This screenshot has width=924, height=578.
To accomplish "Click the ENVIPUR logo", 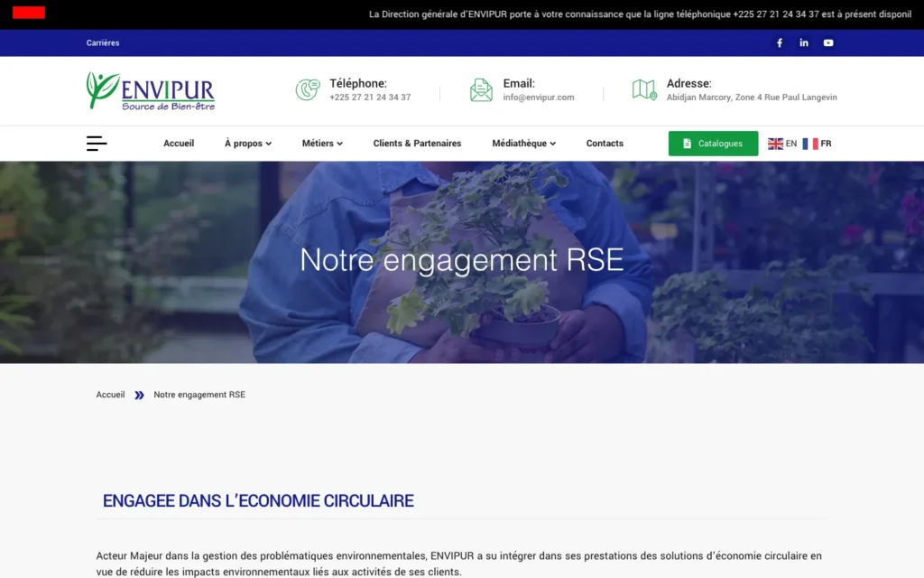I will [x=151, y=91].
